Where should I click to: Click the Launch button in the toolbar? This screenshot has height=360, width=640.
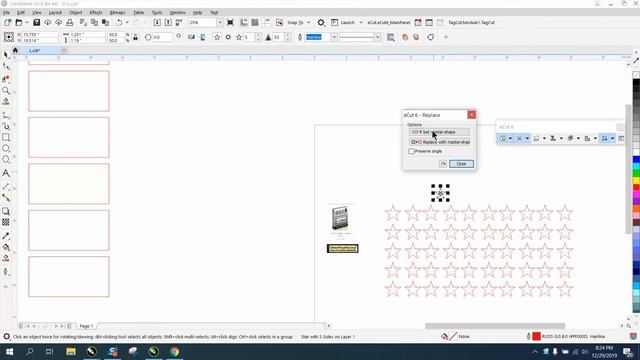pos(343,22)
